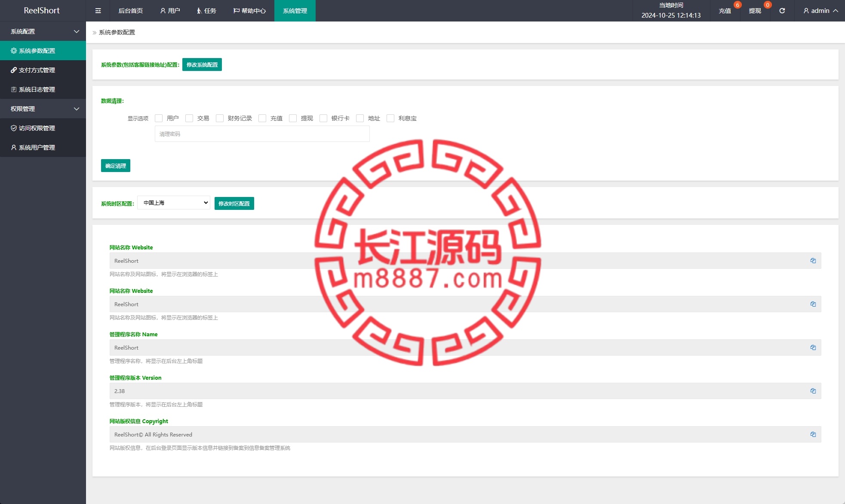Click the 修改时区配置 button
845x504 pixels.
coord(234,203)
